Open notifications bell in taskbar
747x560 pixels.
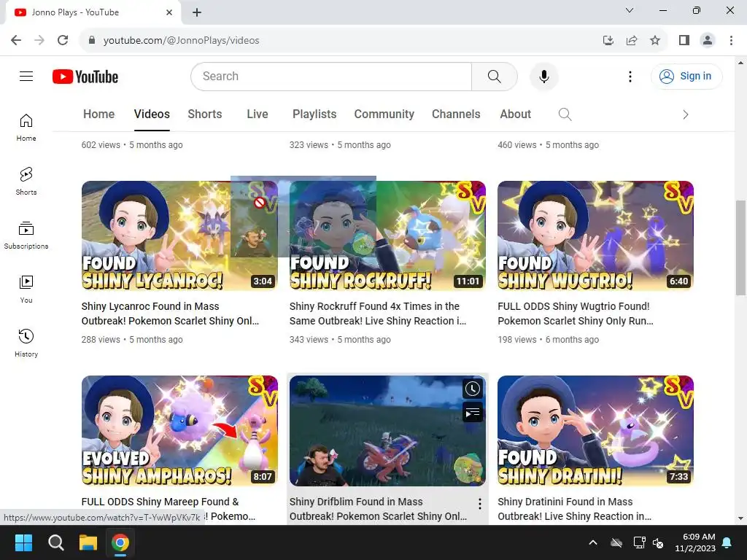727,542
